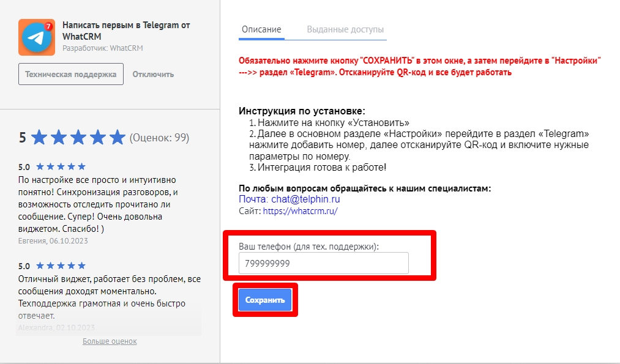
Task: Click the Оценок: 99 rating count
Action: tap(159, 138)
